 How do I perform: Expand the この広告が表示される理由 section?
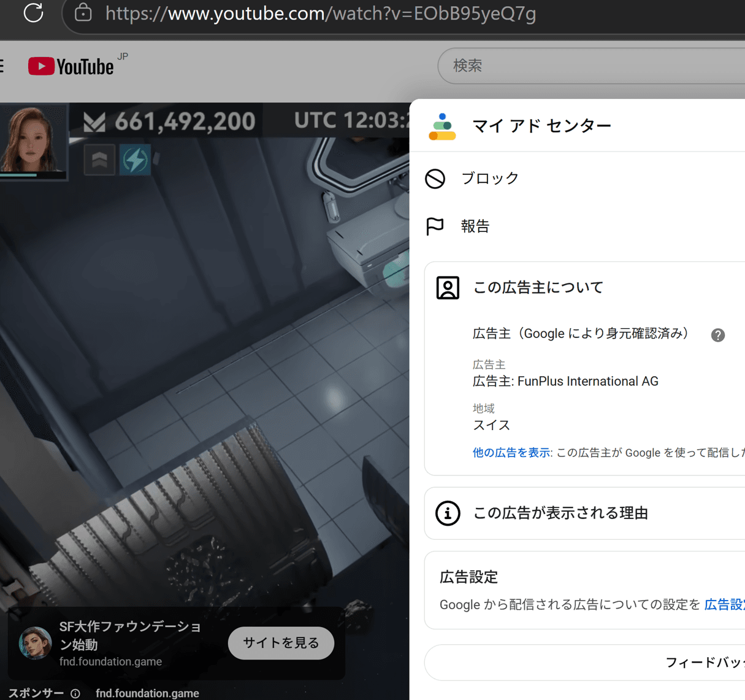[x=584, y=513]
